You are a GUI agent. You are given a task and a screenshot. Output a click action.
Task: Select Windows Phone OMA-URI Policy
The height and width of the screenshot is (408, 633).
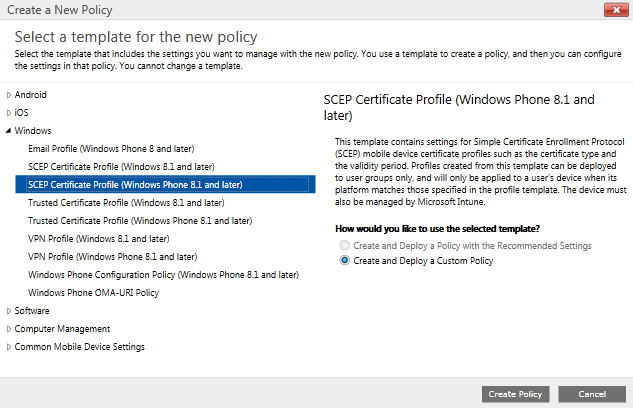coord(93,293)
